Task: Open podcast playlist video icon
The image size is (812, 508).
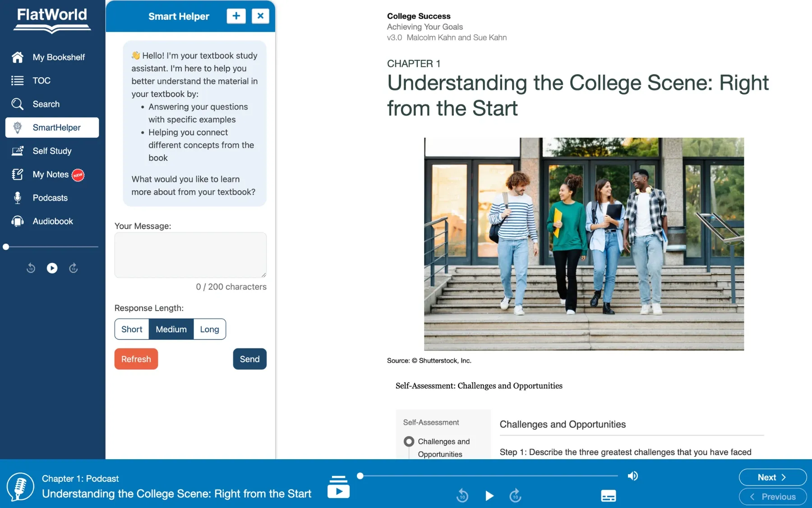Action: (x=338, y=487)
